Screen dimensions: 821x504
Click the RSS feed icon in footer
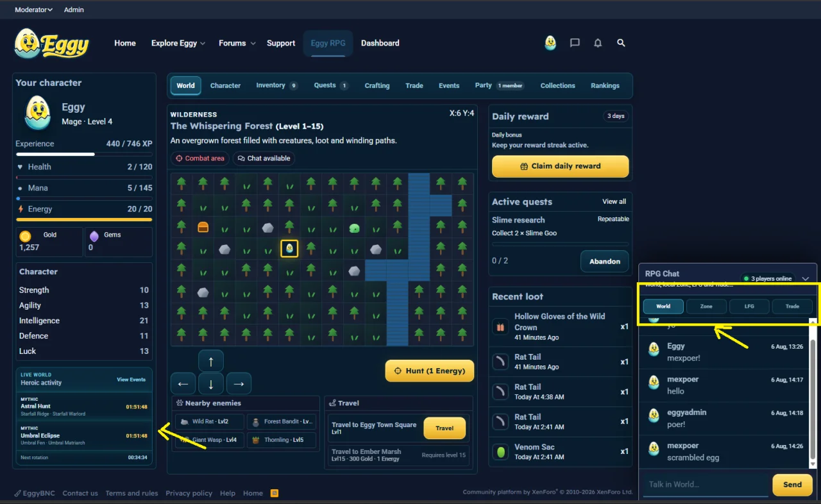[x=275, y=493]
